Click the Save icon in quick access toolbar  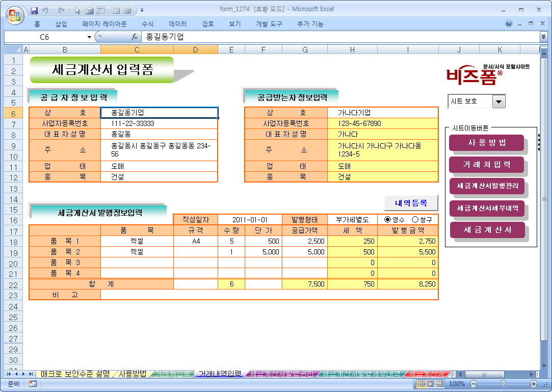point(35,10)
